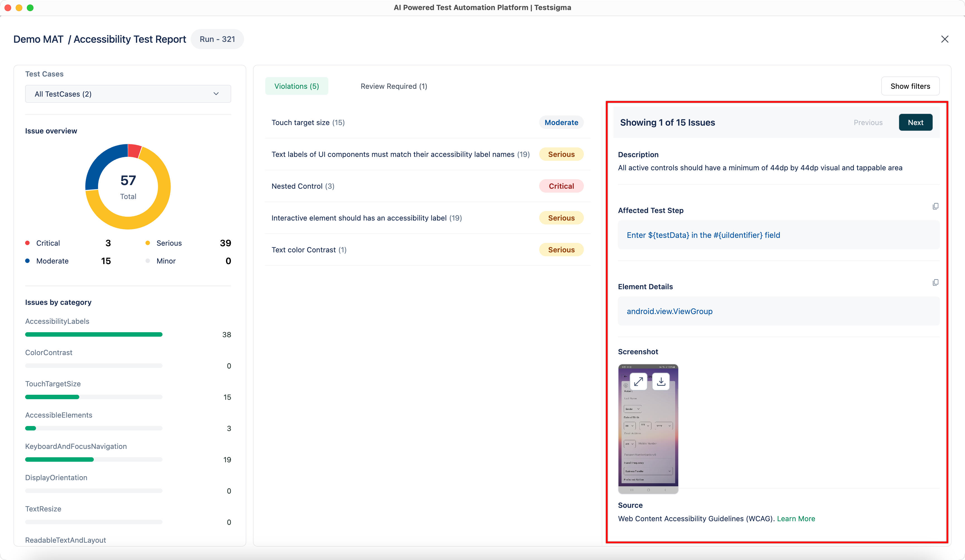
Task: Click the Run - 321 badge
Action: point(217,39)
